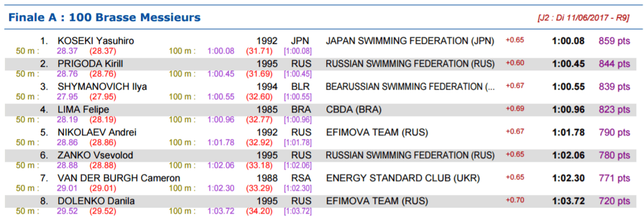Click the 790 pts score
This screenshot has height=219, width=644.
point(615,133)
